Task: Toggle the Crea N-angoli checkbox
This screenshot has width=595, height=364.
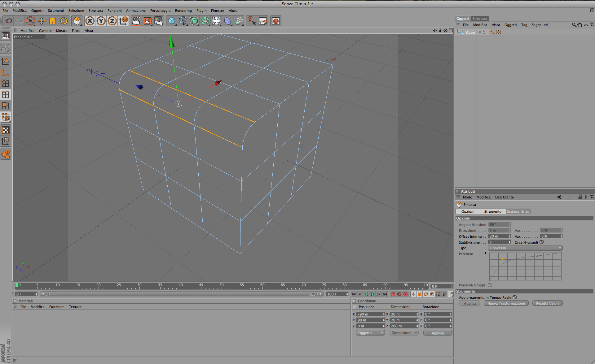Action: point(542,242)
